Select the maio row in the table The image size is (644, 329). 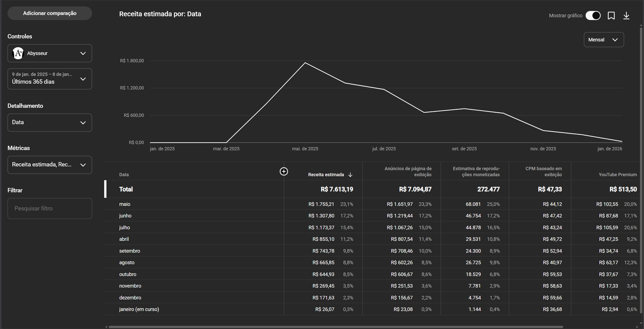[x=125, y=204]
